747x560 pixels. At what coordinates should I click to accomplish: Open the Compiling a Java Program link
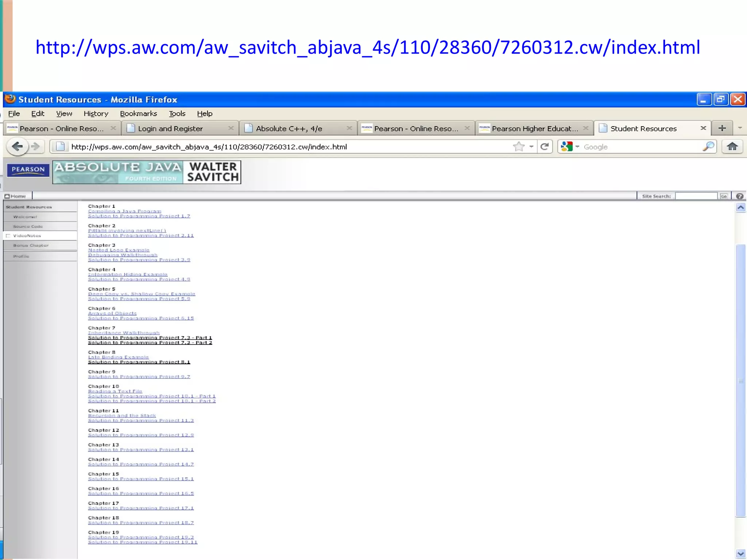pos(124,211)
